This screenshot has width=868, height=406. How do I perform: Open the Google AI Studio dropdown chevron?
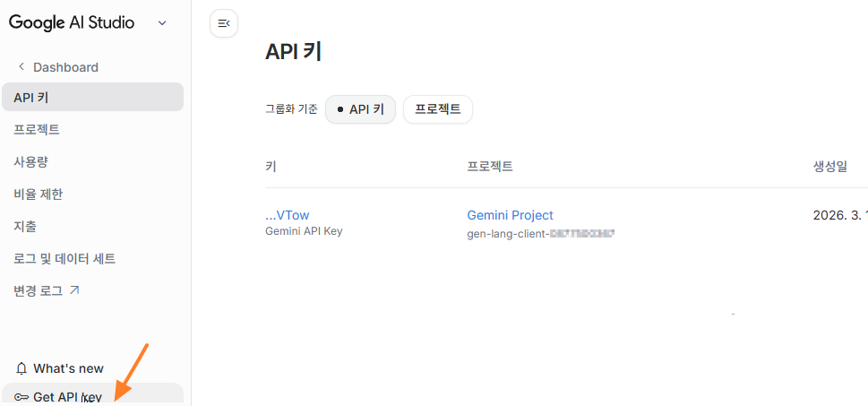pyautogui.click(x=162, y=22)
